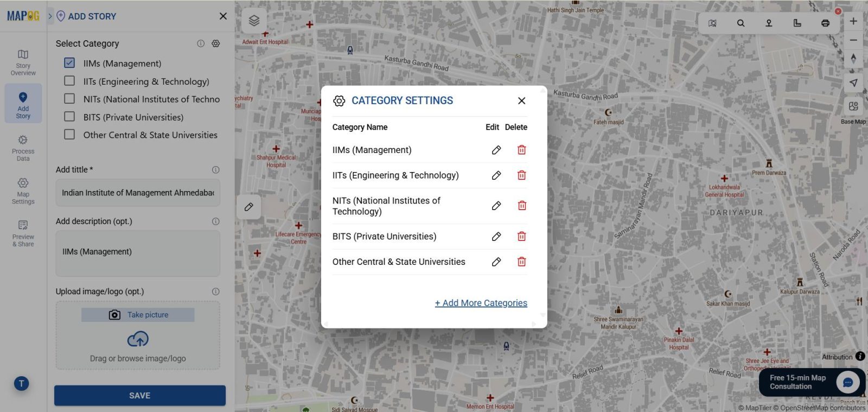This screenshot has height=412, width=868.
Task: Delete the IIMs (Management) category
Action: point(521,150)
